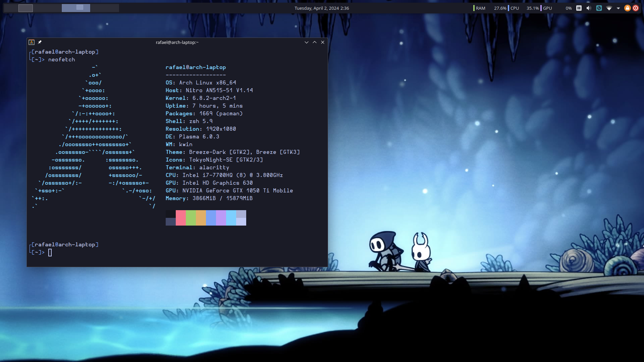Click the Alacritty app icon in titlebar
The image size is (644, 362).
[32, 42]
